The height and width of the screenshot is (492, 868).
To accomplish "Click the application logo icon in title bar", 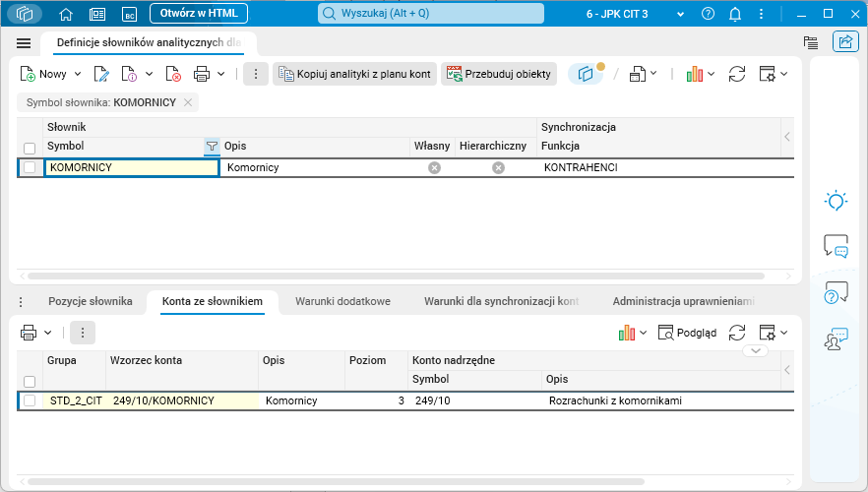I will tap(25, 14).
